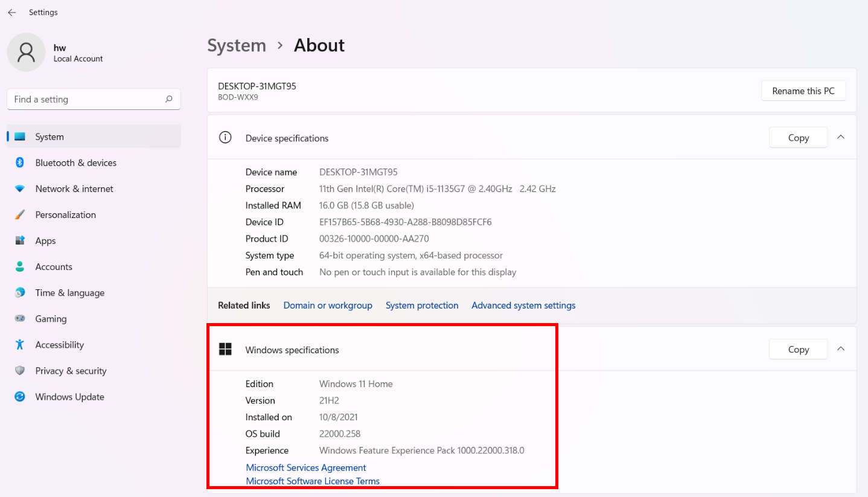Screen dimensions: 868x497
Task: Open System protection link
Action: 422,305
